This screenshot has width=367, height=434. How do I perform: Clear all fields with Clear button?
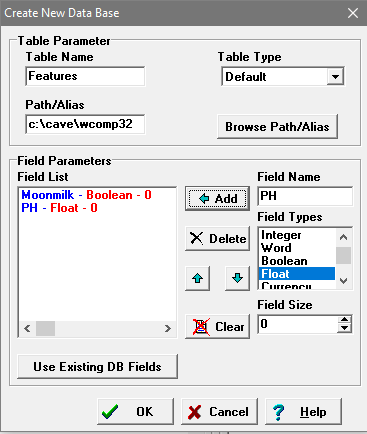pos(217,327)
